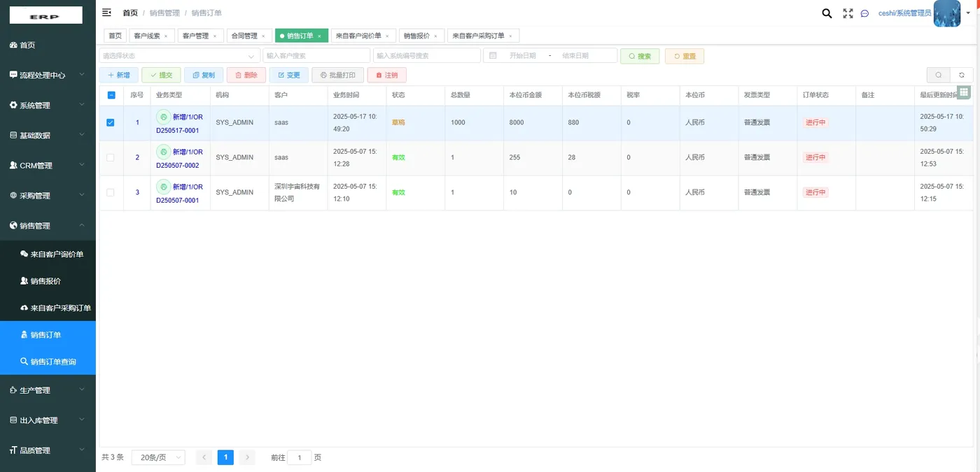Open 销售订单查询 in the sidebar
This screenshot has width=980, height=472.
48,362
